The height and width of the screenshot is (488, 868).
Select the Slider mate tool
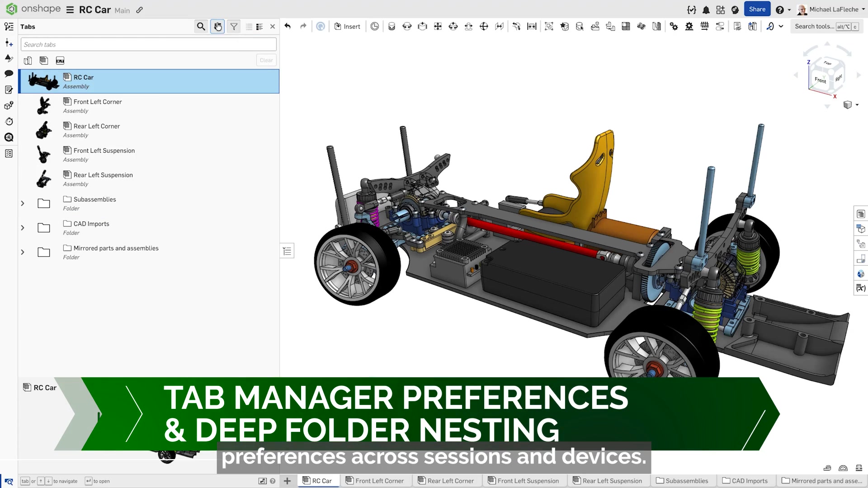[423, 26]
